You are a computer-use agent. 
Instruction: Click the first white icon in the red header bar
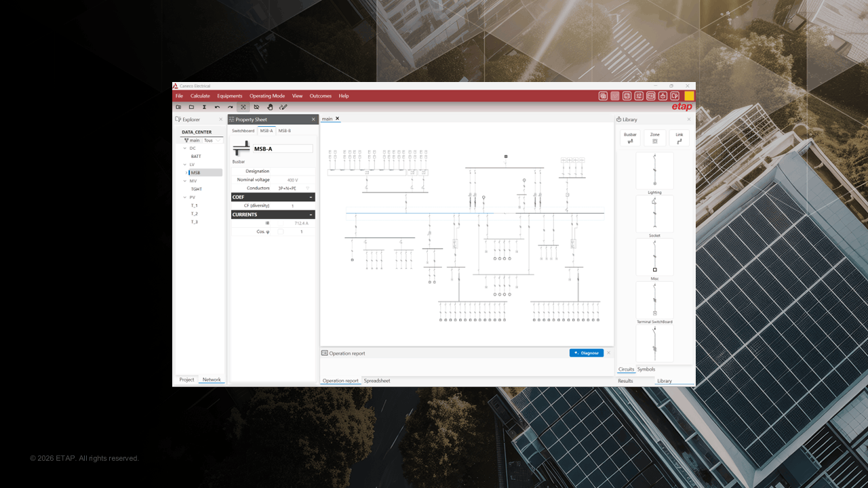click(x=603, y=96)
